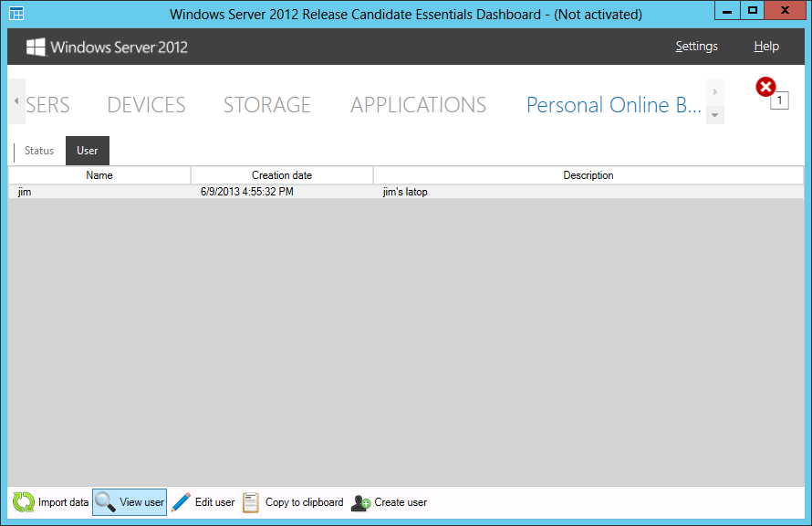Click the Import data refresh icon
812x526 pixels.
click(24, 502)
